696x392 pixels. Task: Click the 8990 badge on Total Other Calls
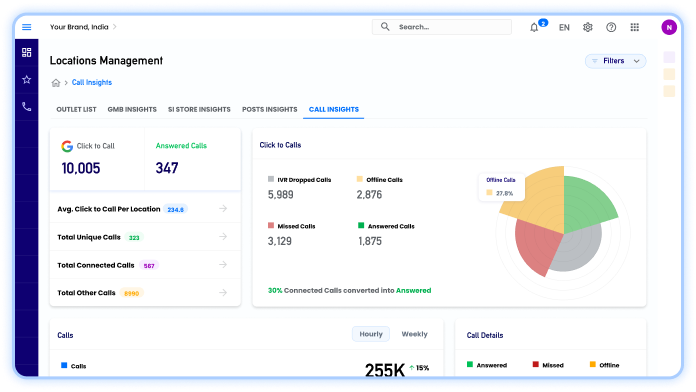[x=131, y=293]
